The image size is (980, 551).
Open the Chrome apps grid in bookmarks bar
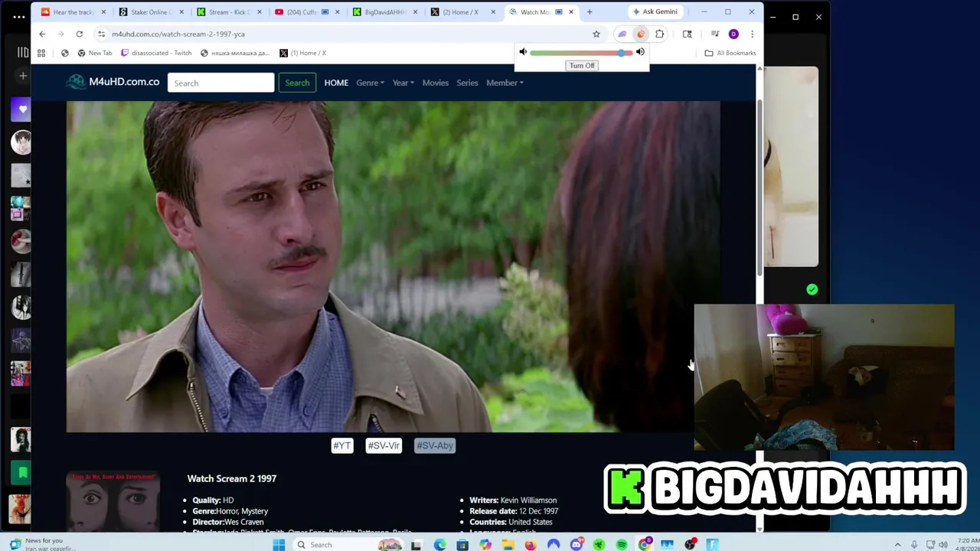tap(41, 53)
